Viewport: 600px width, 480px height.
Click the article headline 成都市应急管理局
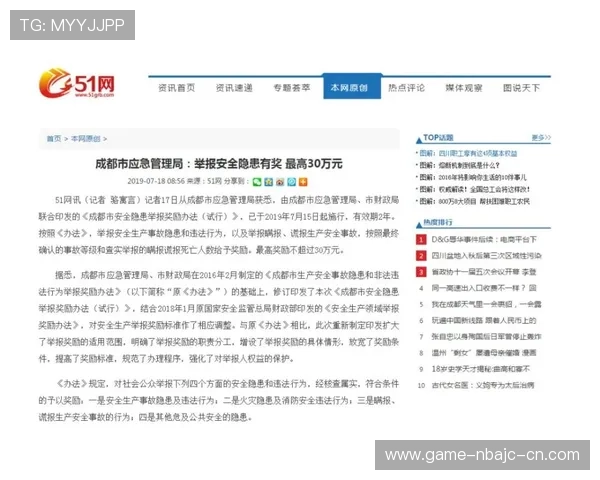tap(218, 164)
